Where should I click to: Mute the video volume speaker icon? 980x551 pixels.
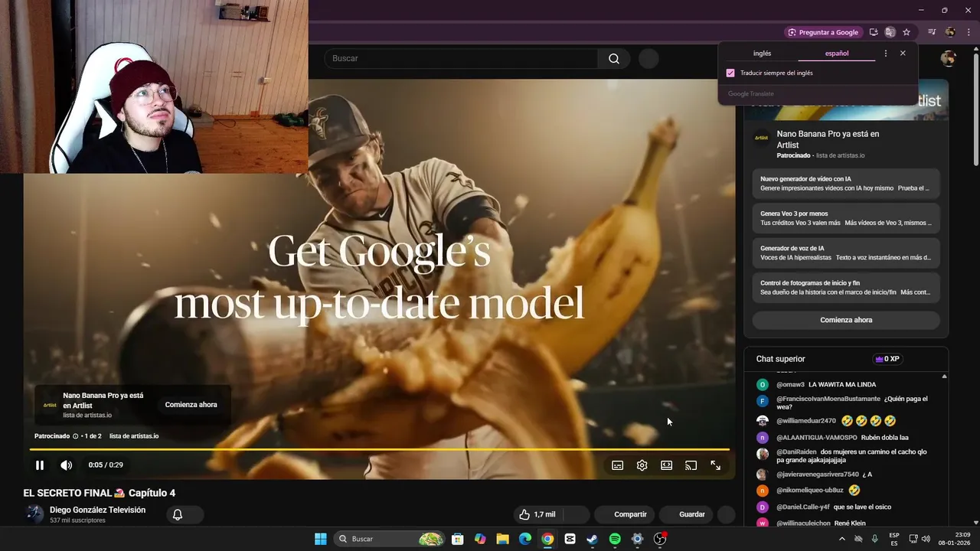pos(67,465)
